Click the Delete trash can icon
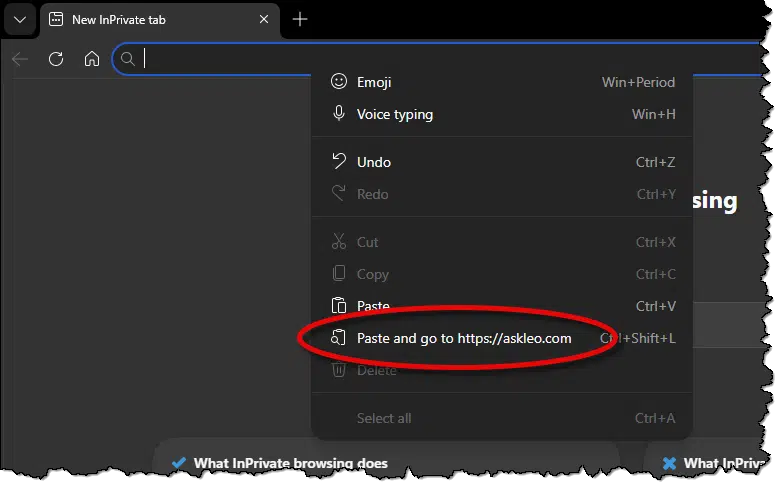The height and width of the screenshot is (487, 781). point(339,369)
